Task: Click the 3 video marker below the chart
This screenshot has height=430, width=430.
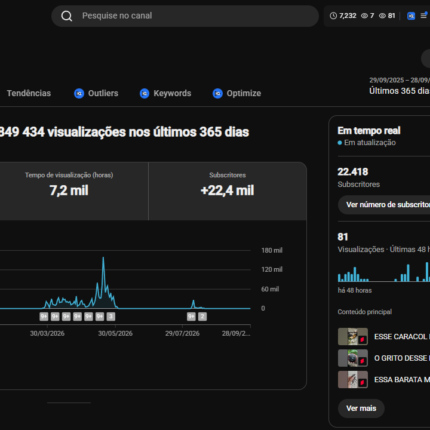Action: 111,316
